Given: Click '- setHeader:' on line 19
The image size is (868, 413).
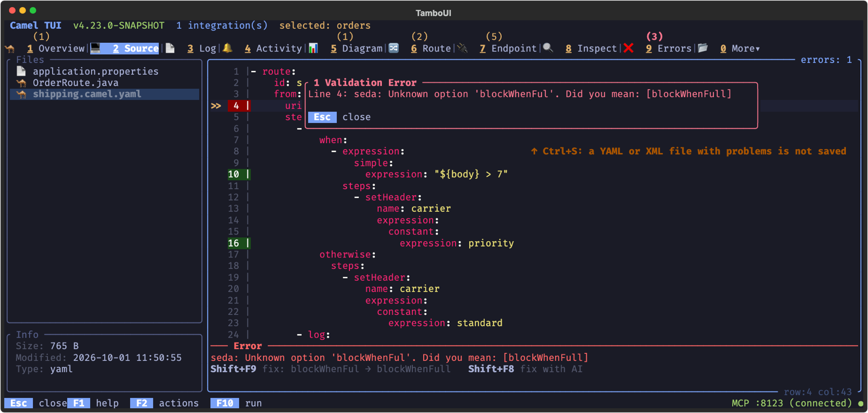Looking at the screenshot, I should click(376, 278).
